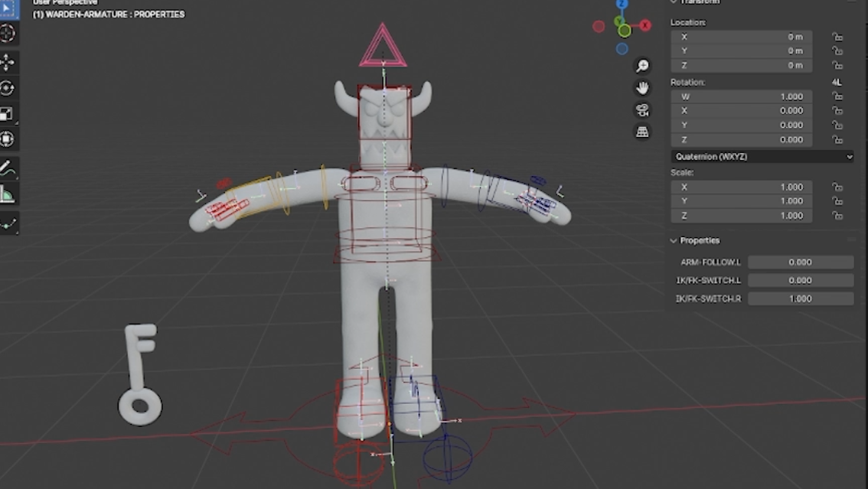Lock the Rotation W value
This screenshot has width=868, height=489.
(x=837, y=96)
